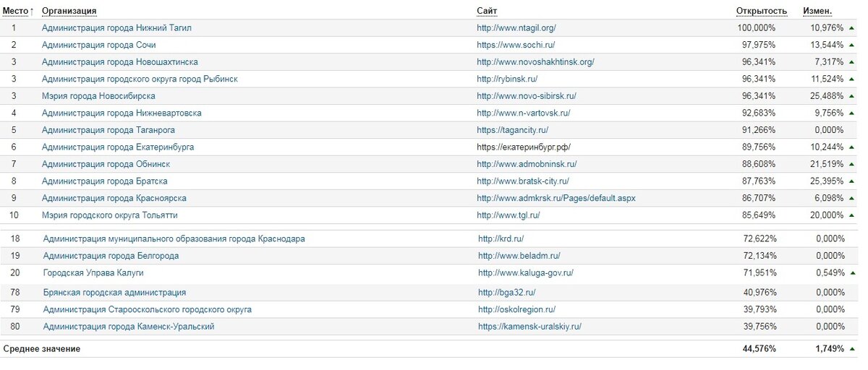The height and width of the screenshot is (370, 868).
Task: Click green arrow in Среднее значение row
Action: point(852,349)
